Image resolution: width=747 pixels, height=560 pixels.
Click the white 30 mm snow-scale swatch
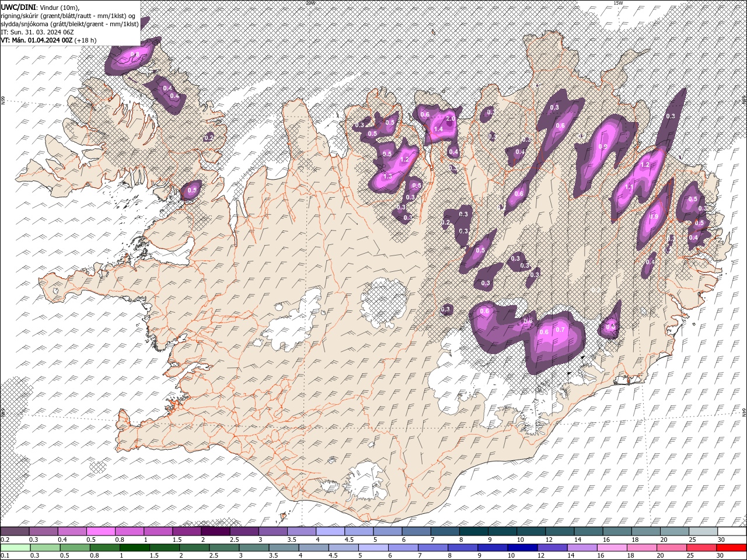point(732,531)
